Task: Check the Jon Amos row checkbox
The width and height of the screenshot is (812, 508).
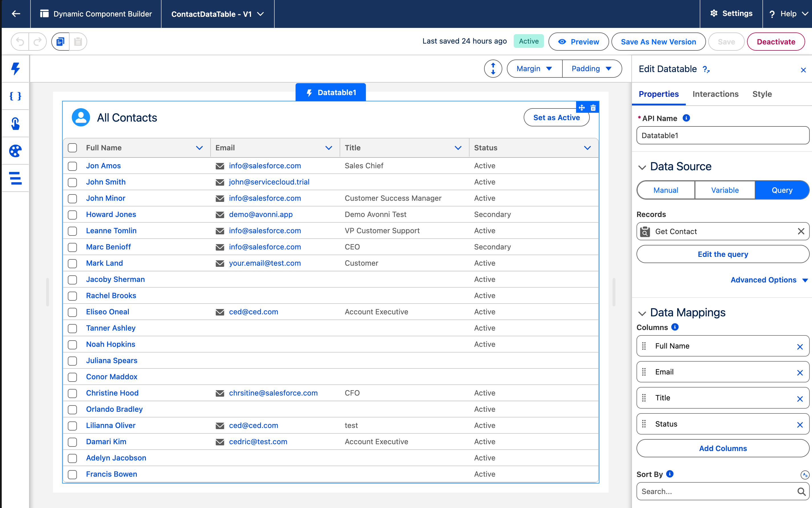Action: 72,166
